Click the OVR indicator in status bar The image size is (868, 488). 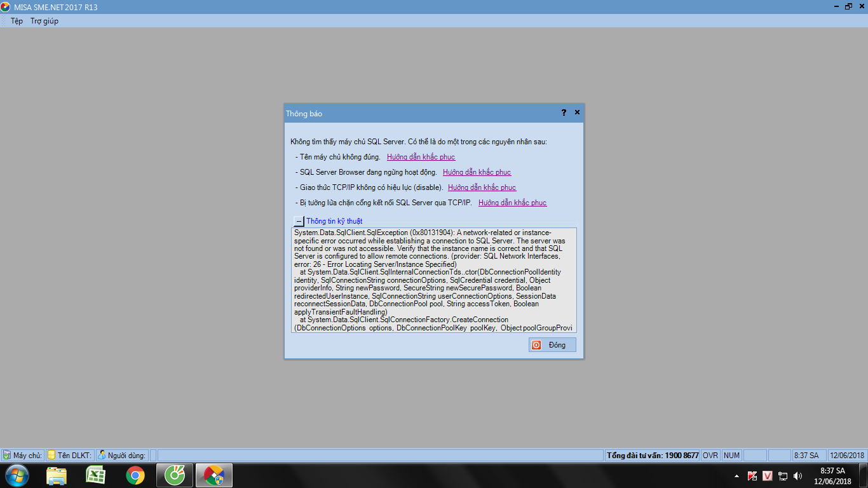coord(710,456)
